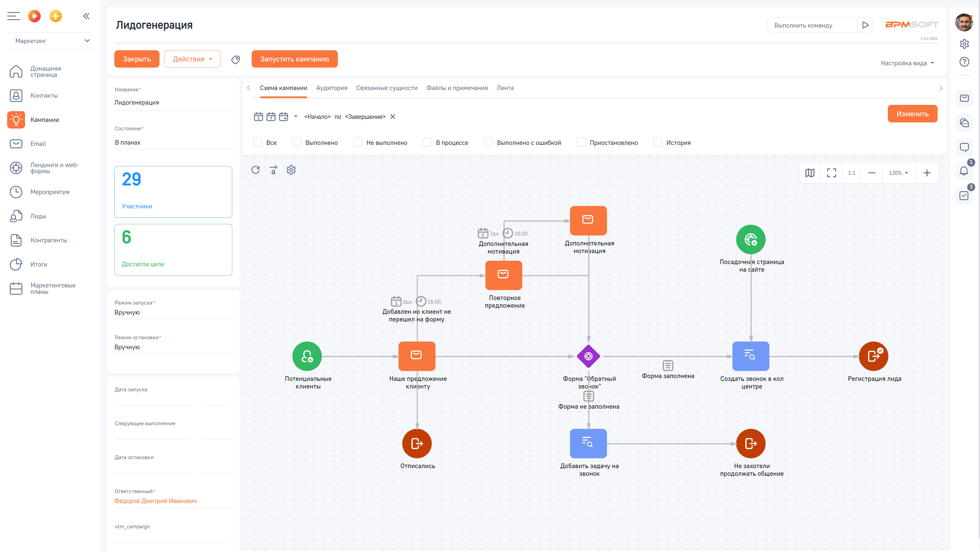The height and width of the screenshot is (551, 980).
Task: Click the fullscreen diagram icon
Action: (831, 173)
